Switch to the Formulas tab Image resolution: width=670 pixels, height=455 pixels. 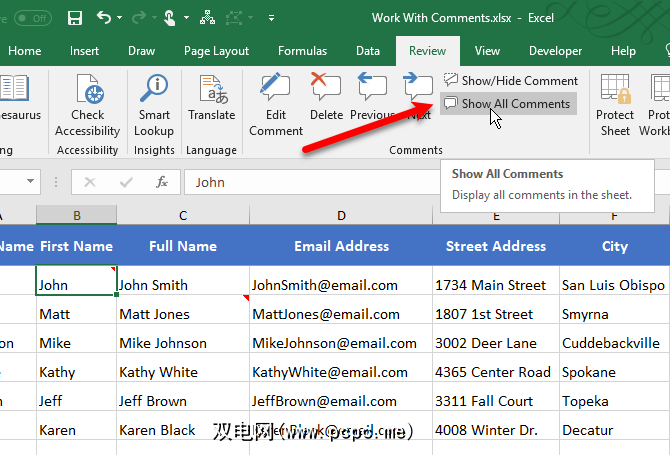[302, 51]
